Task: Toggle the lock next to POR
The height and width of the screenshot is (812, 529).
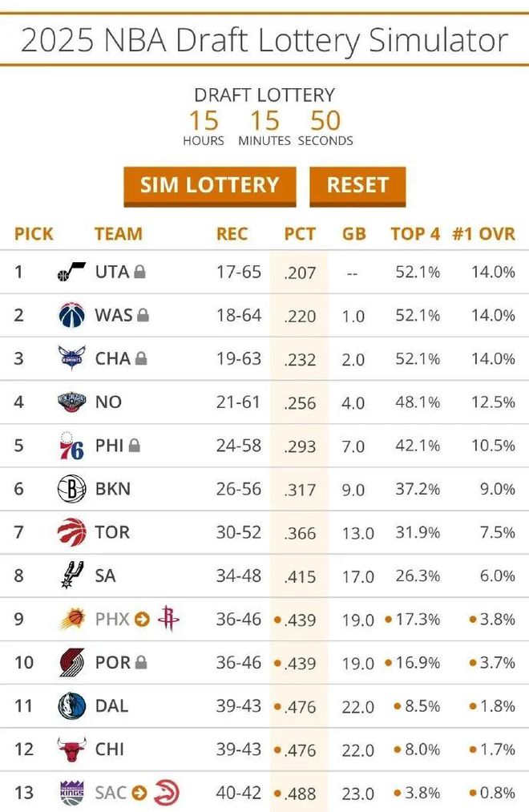Action: pyautogui.click(x=141, y=663)
